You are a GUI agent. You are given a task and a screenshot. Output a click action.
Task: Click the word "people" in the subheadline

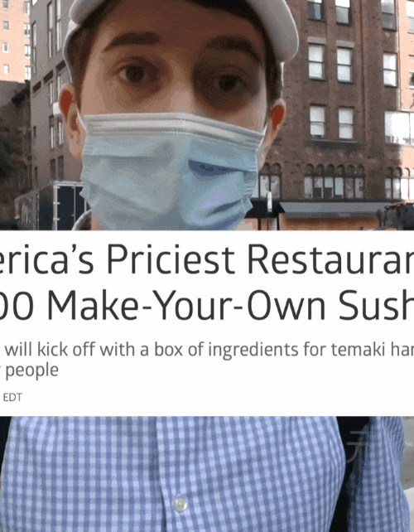coord(31,370)
